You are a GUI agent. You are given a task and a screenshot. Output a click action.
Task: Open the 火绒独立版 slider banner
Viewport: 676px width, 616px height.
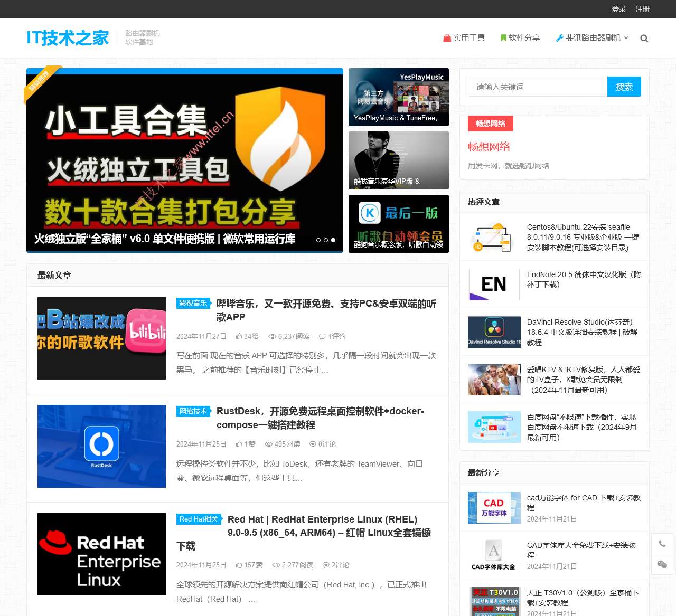click(x=185, y=160)
